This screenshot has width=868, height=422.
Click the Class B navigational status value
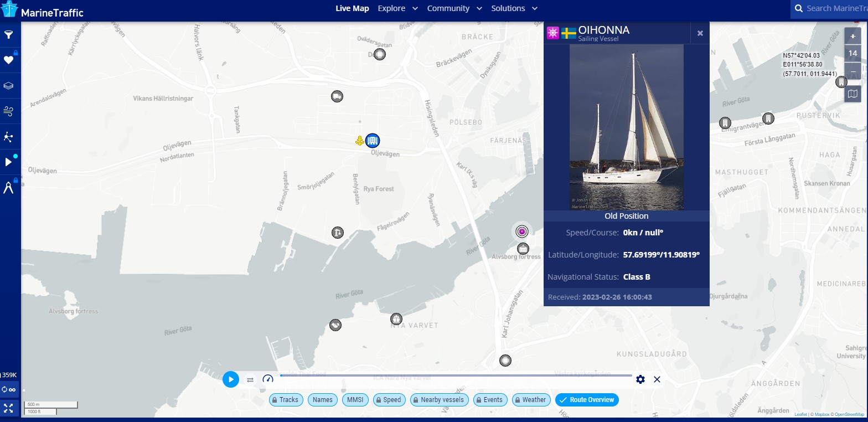click(637, 277)
